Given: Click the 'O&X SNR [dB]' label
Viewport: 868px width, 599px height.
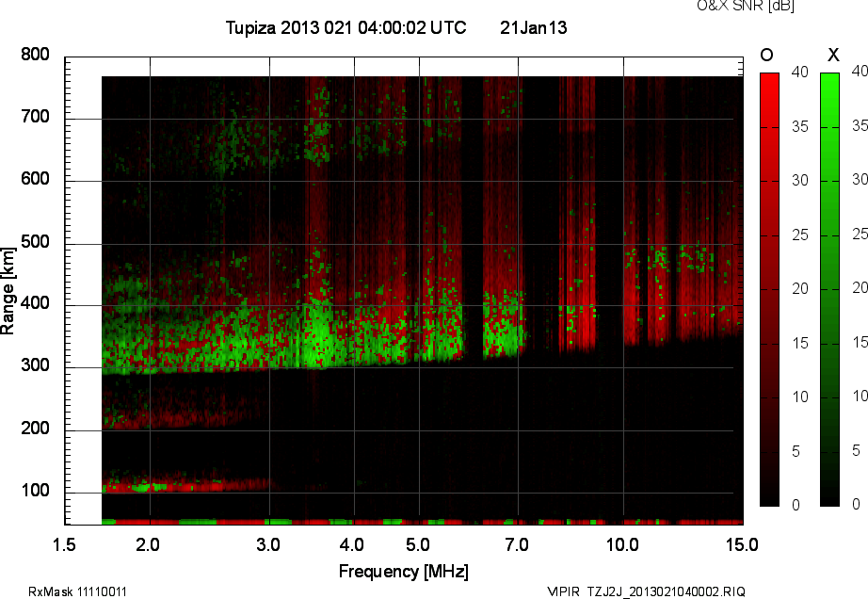Looking at the screenshot, I should 746,6.
